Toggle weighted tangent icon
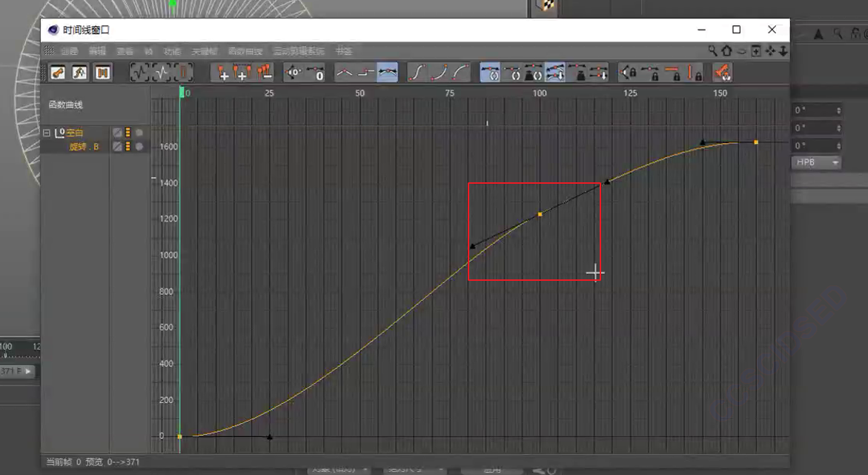 click(x=576, y=73)
